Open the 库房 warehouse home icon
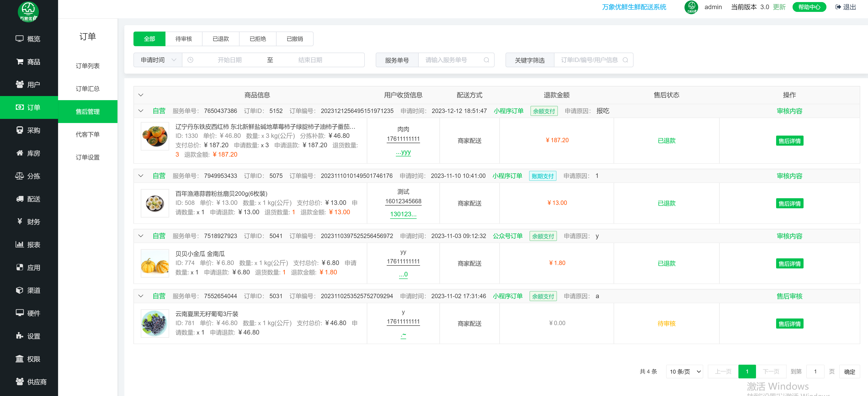868x396 pixels. [20, 153]
